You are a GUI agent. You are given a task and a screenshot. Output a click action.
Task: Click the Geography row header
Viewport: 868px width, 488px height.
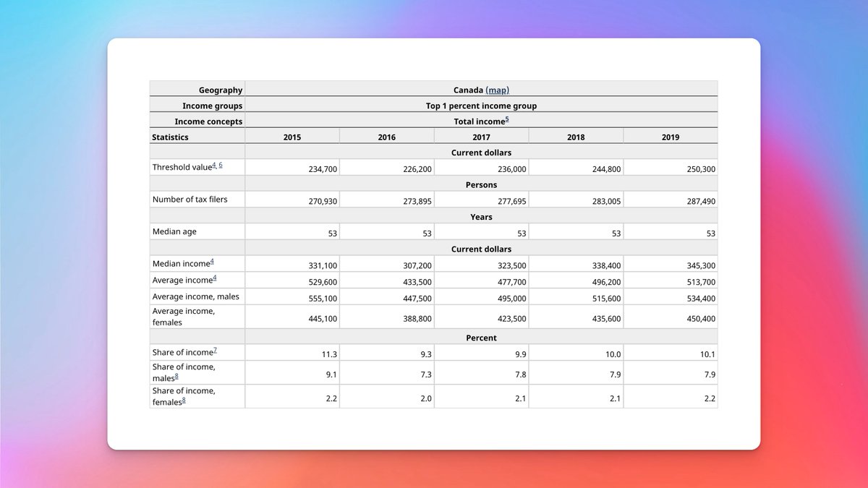pyautogui.click(x=221, y=90)
